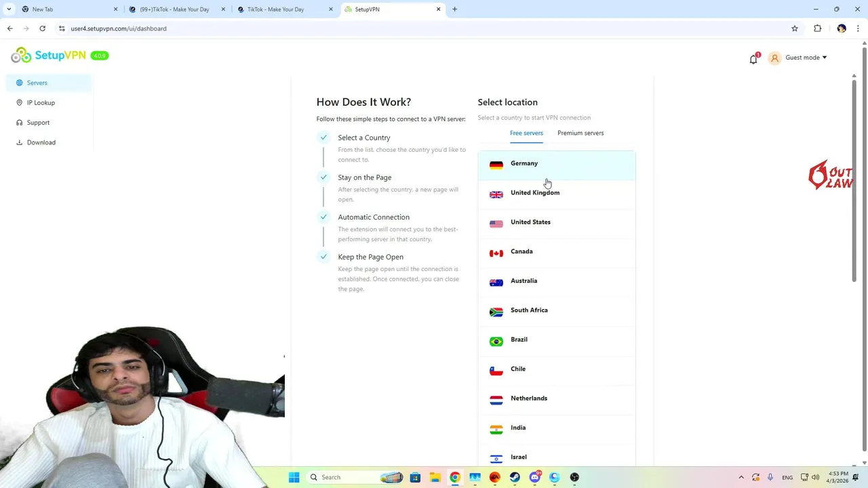This screenshot has height=488, width=868.
Task: Select United Kingdom server
Action: [557, 194]
